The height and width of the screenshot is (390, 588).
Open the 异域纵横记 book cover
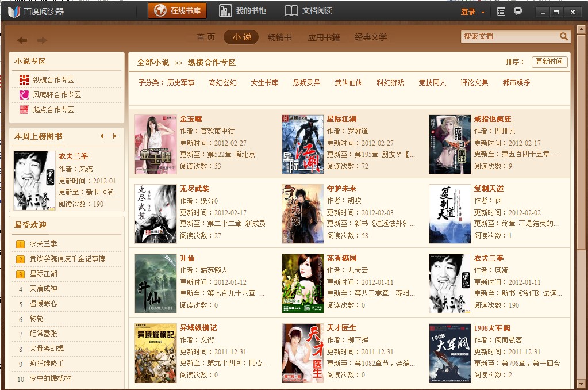(156, 353)
